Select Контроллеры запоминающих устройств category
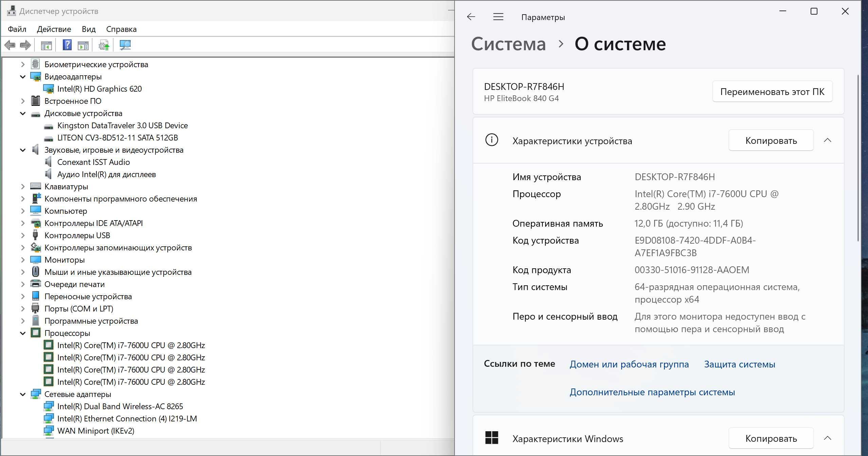 click(118, 248)
